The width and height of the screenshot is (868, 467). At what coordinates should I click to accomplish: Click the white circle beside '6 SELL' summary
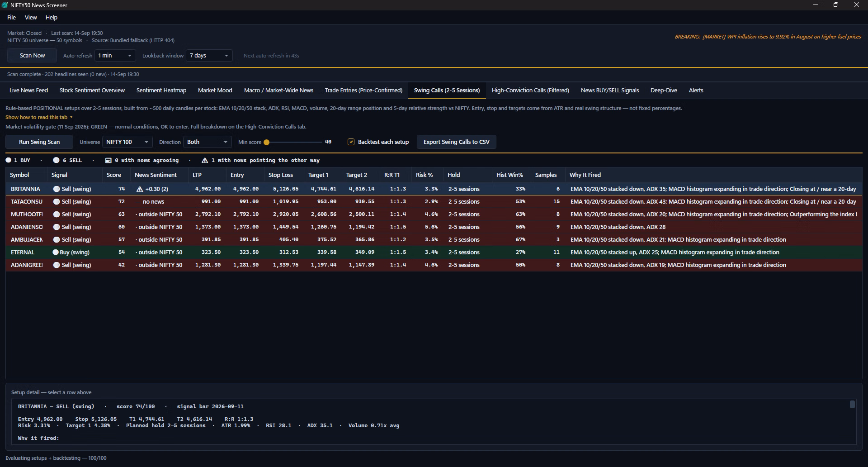(x=56, y=160)
